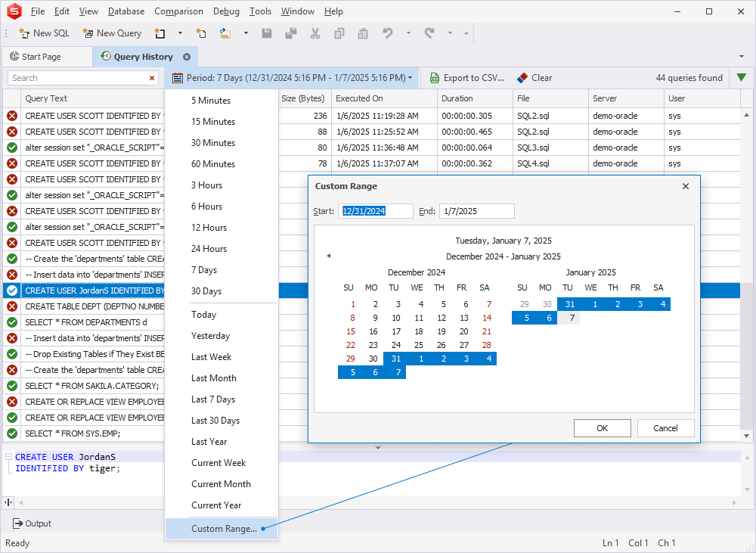Click the split editor icon below SQL pane
The width and height of the screenshot is (756, 553).
(x=8, y=502)
